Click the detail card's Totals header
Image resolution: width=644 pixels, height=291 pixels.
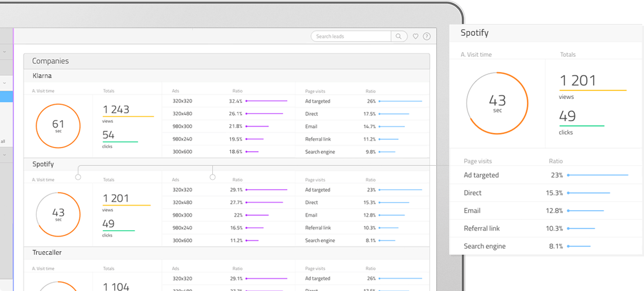(568, 54)
